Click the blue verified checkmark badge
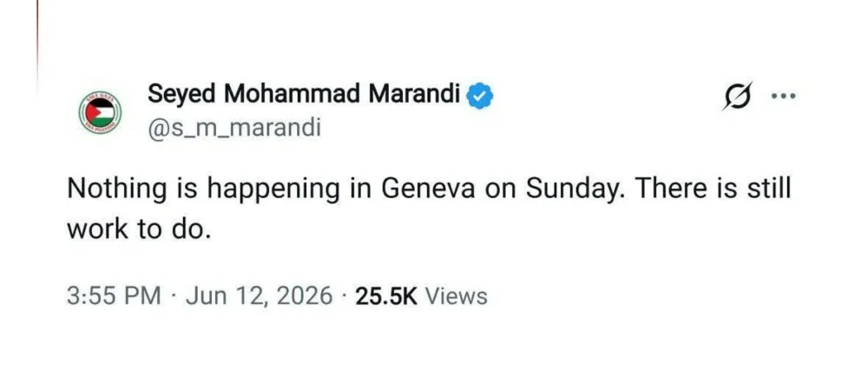Image resolution: width=868 pixels, height=385 pixels. (480, 96)
